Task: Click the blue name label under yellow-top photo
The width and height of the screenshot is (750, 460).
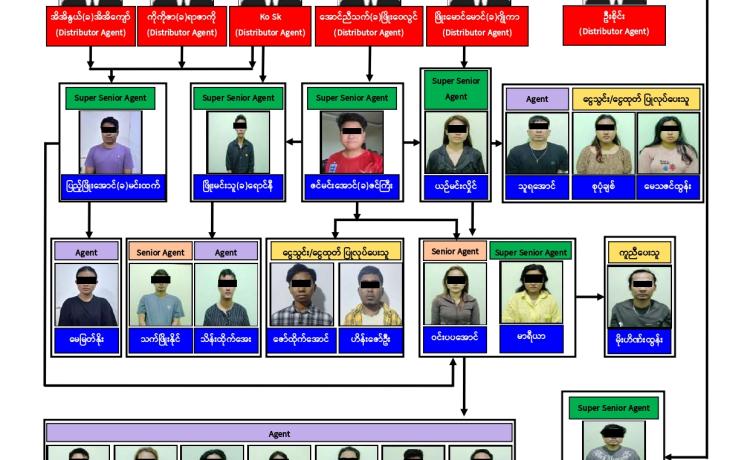Action: point(530,337)
